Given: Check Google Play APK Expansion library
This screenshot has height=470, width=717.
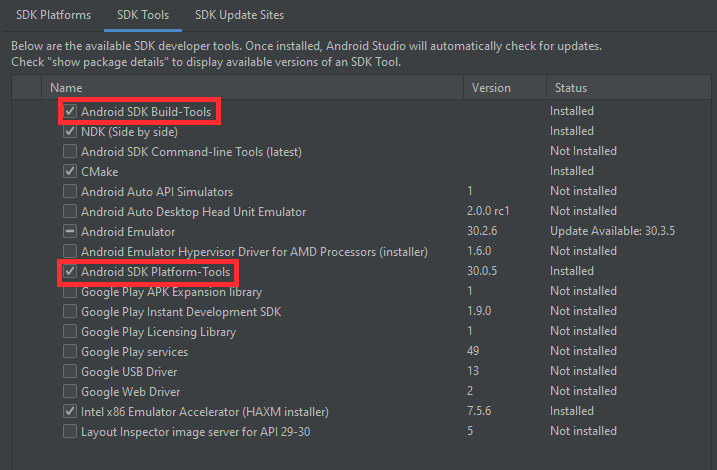Looking at the screenshot, I should pyautogui.click(x=70, y=292).
